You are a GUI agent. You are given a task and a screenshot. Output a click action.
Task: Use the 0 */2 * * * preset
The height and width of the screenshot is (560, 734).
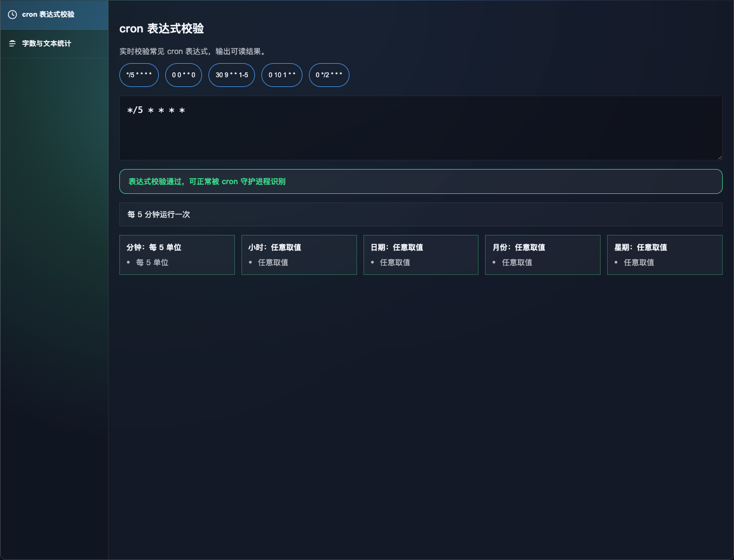pos(329,75)
